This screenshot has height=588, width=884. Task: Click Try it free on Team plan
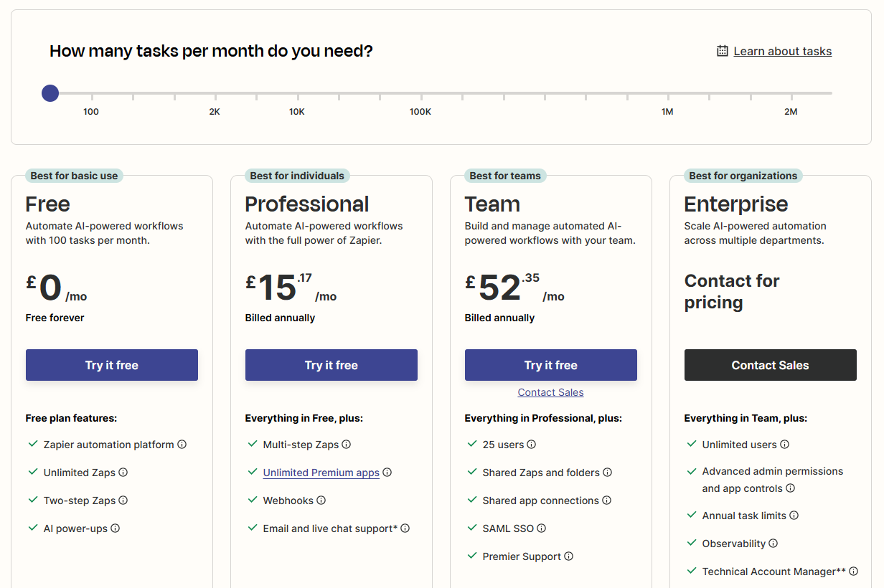(x=551, y=365)
